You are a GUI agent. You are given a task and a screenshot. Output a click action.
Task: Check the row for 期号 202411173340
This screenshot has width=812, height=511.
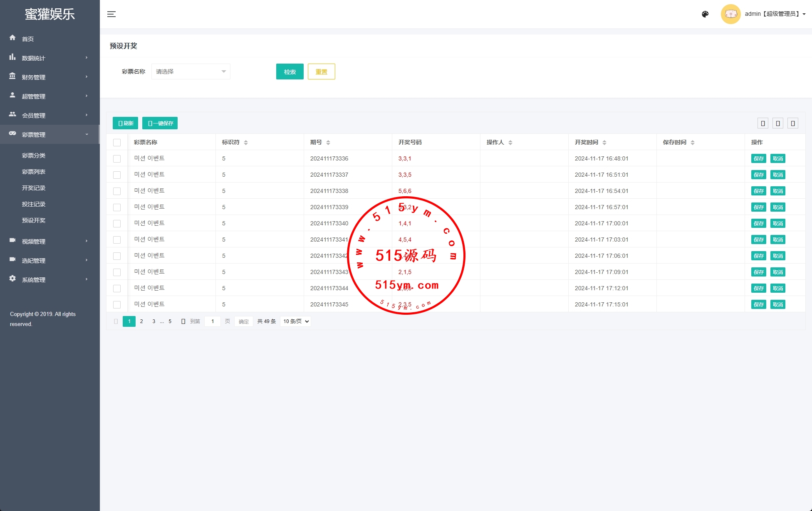click(x=117, y=224)
